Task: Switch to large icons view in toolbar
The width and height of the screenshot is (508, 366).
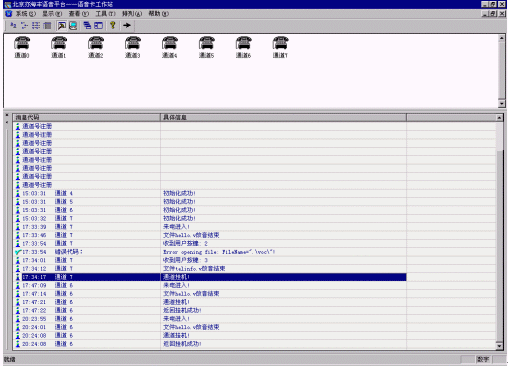Action: (x=13, y=25)
